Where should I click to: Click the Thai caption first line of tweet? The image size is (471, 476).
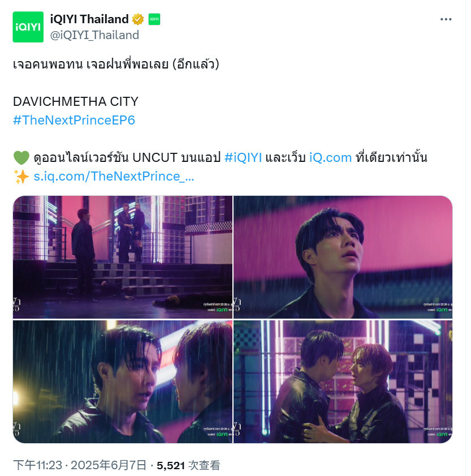(116, 64)
